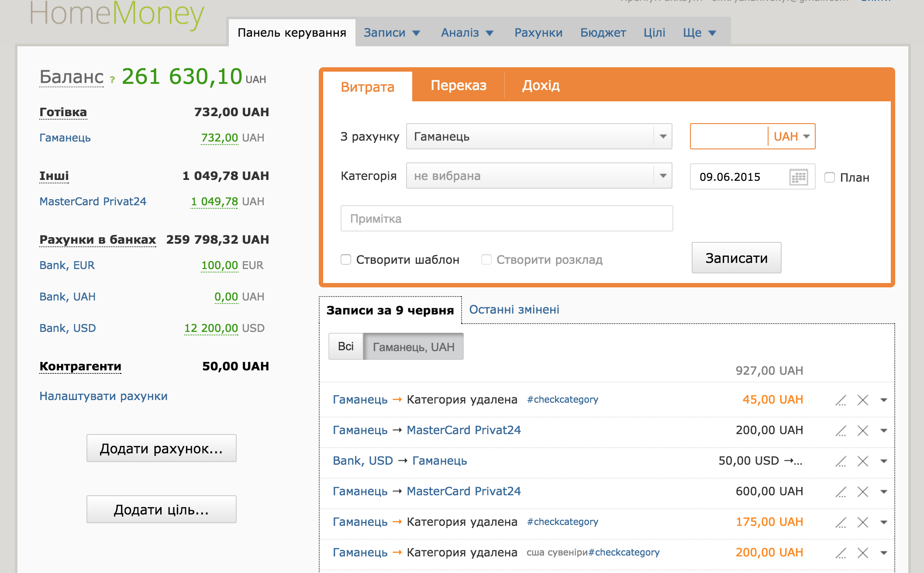Screen dimensions: 924x573
Task: Delete the 600,00 UAH transfer record
Action: pyautogui.click(x=862, y=492)
